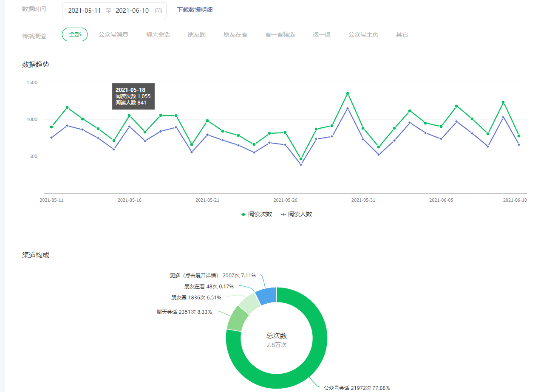Switch to 公众号消息 channel tab
Image resolution: width=538 pixels, height=392 pixels.
pos(113,34)
